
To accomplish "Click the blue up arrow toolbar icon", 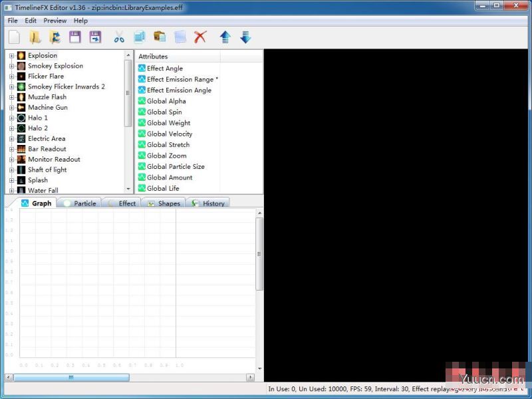I will click(225, 37).
